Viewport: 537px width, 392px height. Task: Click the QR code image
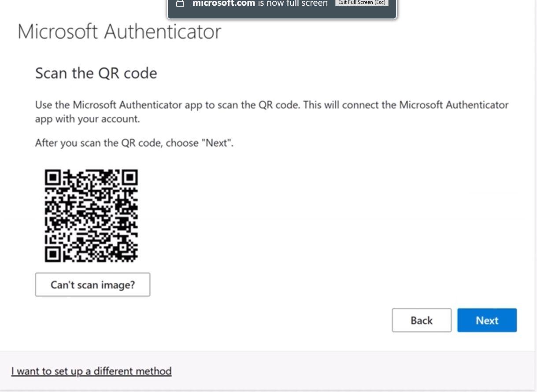click(x=91, y=216)
